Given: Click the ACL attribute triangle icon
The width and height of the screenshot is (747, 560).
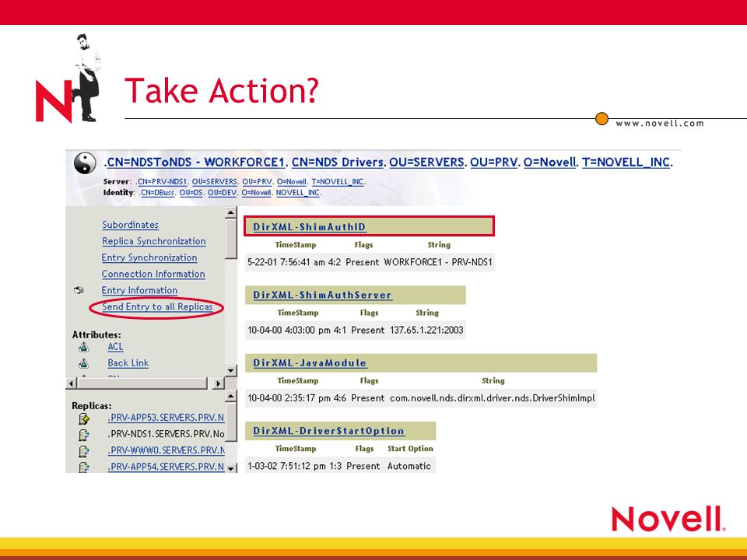Looking at the screenshot, I should pos(83,347).
